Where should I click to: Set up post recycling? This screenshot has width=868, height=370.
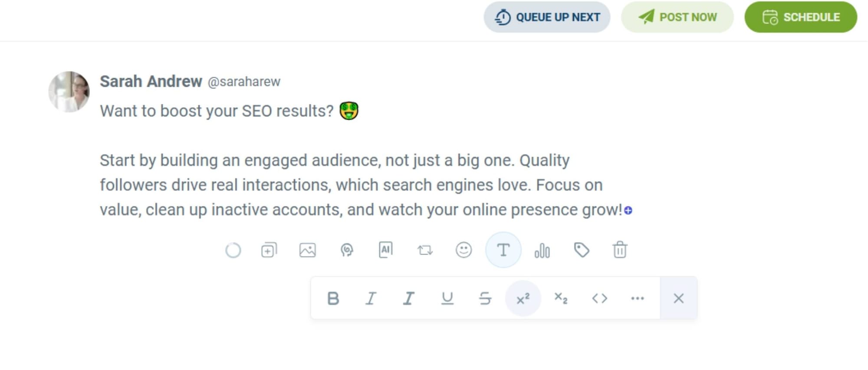(x=424, y=250)
